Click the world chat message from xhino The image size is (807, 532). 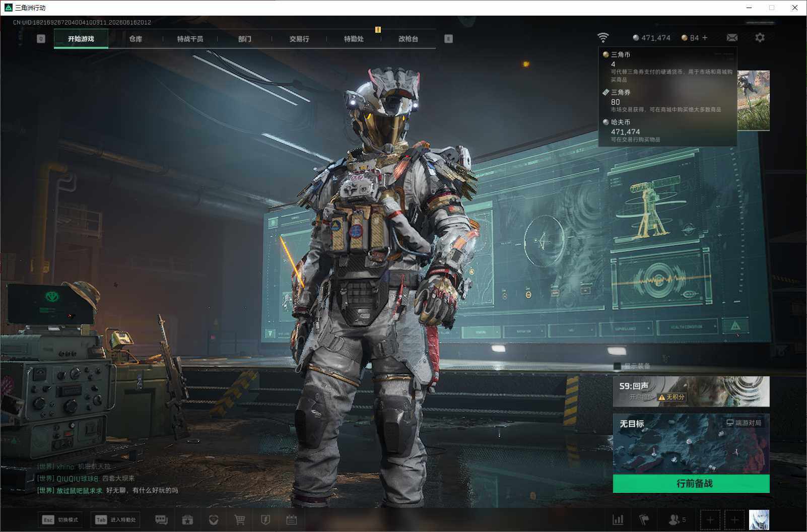74,467
